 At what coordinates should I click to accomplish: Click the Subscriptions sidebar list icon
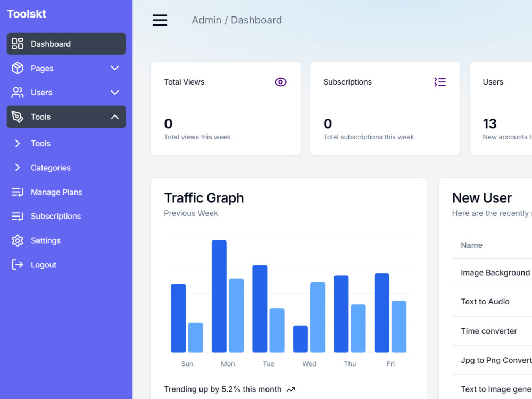pos(18,216)
